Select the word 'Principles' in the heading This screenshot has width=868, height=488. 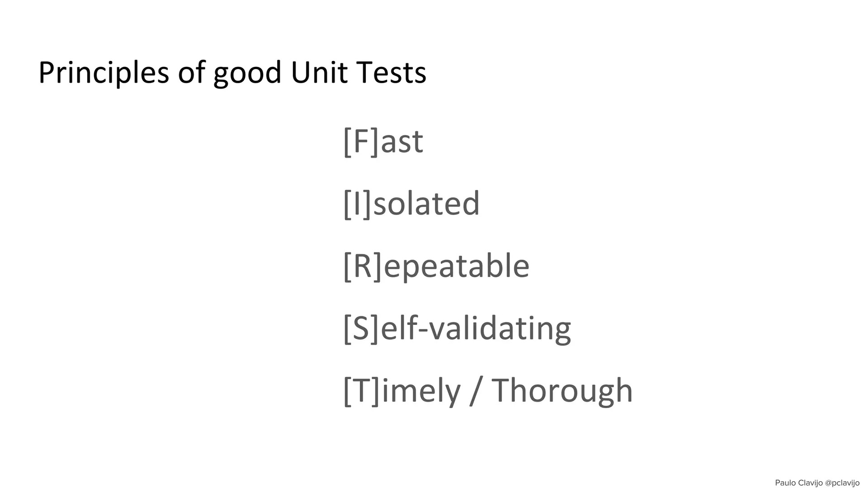pyautogui.click(x=104, y=73)
